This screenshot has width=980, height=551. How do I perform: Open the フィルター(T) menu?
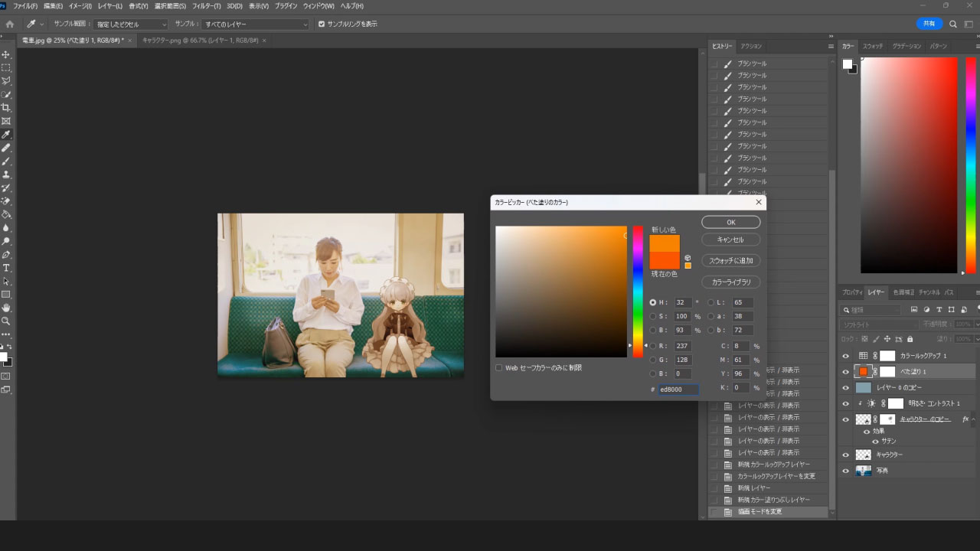point(207,6)
